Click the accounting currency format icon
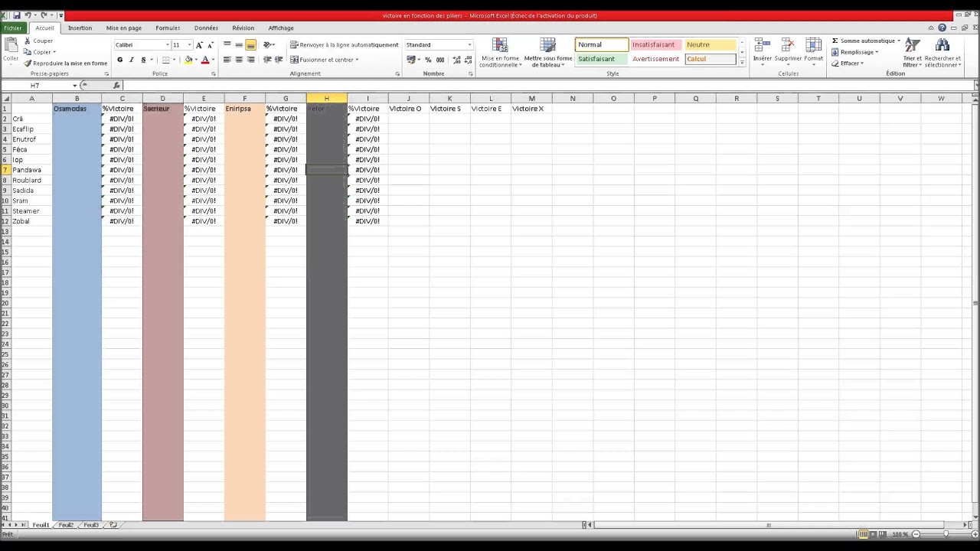 [412, 60]
